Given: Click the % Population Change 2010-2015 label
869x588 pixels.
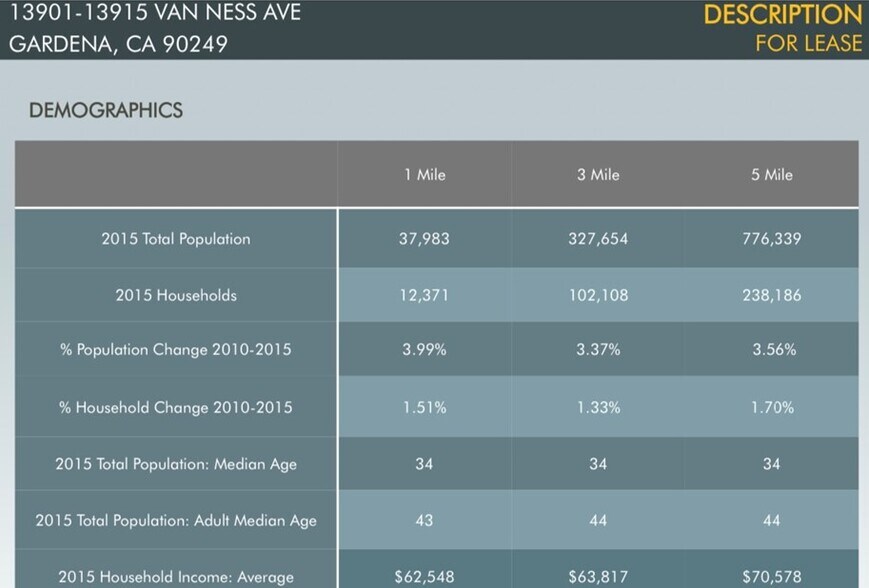Looking at the screenshot, I should [x=176, y=350].
